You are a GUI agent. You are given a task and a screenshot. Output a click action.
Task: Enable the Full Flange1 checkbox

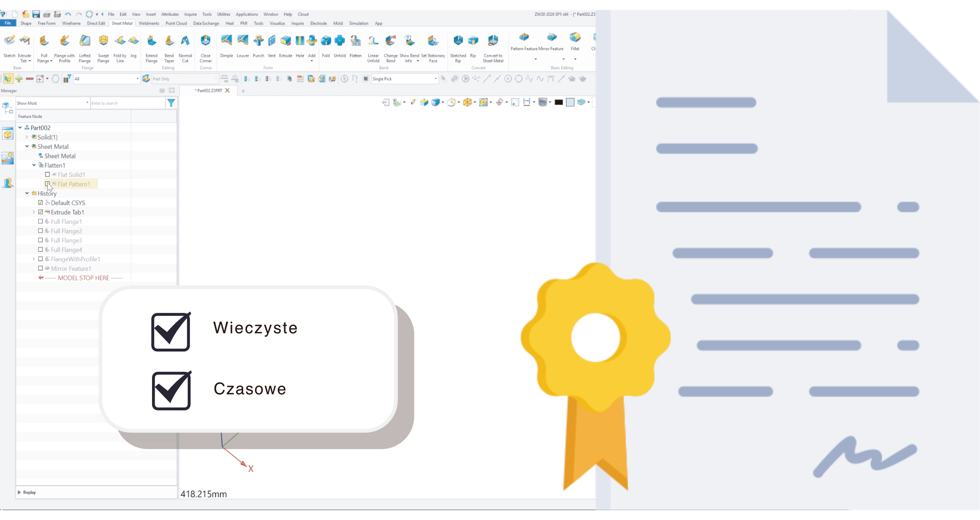tap(41, 221)
